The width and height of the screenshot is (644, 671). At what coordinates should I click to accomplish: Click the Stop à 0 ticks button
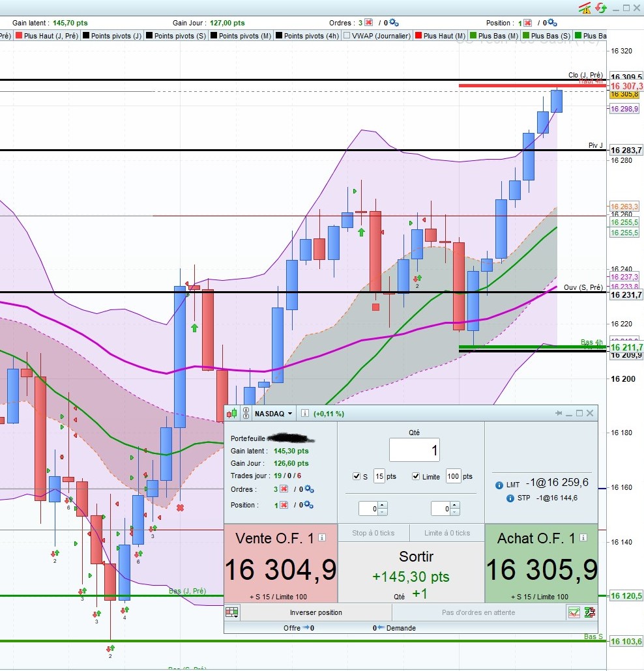click(x=373, y=533)
